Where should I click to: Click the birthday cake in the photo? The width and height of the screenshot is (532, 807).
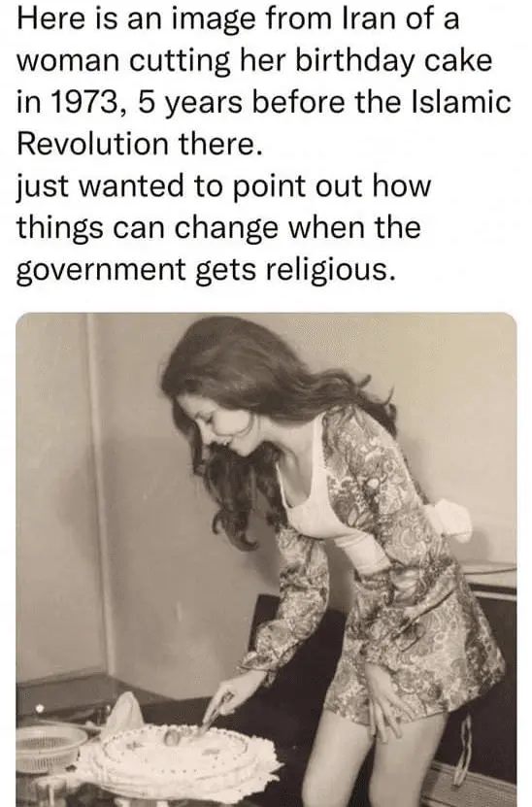tap(180, 754)
